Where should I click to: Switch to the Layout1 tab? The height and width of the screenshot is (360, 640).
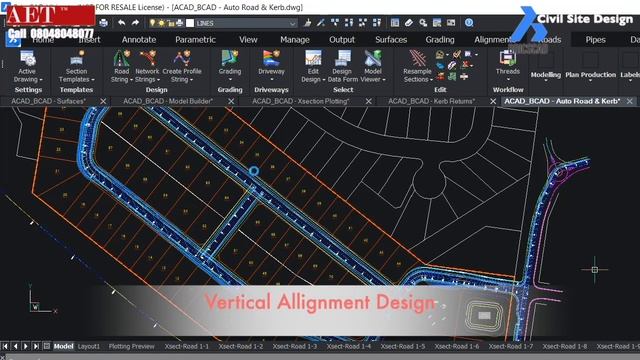click(89, 346)
